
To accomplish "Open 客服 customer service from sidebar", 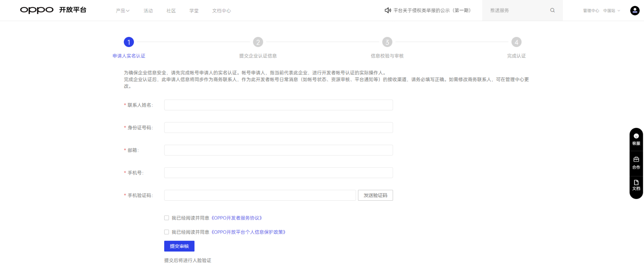I will pos(636,139).
